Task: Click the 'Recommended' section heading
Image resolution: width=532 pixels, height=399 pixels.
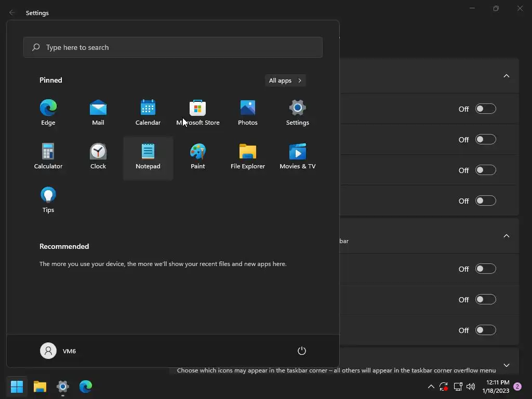Action: coord(64,246)
